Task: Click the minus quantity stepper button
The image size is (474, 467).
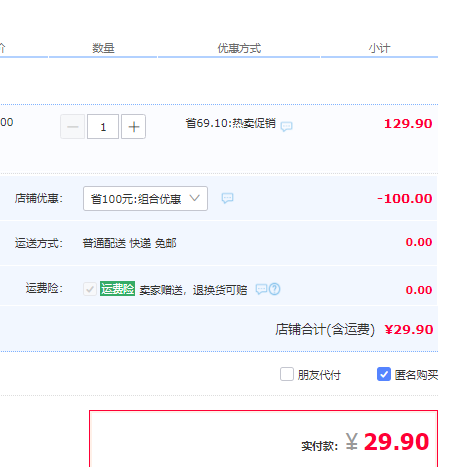Action: click(x=72, y=127)
